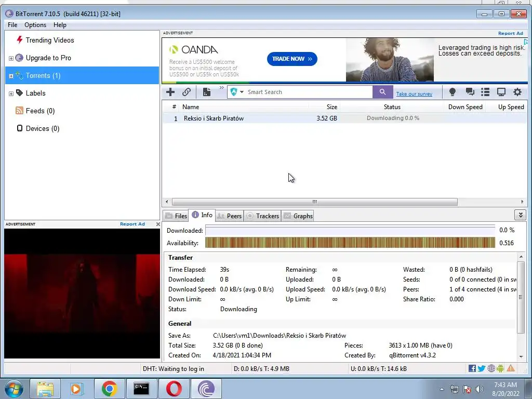Open Preferences with the gear icon

[517, 92]
